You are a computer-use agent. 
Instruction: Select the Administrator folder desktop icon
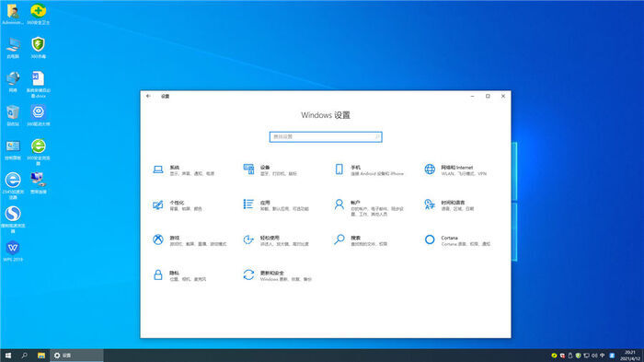point(13,15)
